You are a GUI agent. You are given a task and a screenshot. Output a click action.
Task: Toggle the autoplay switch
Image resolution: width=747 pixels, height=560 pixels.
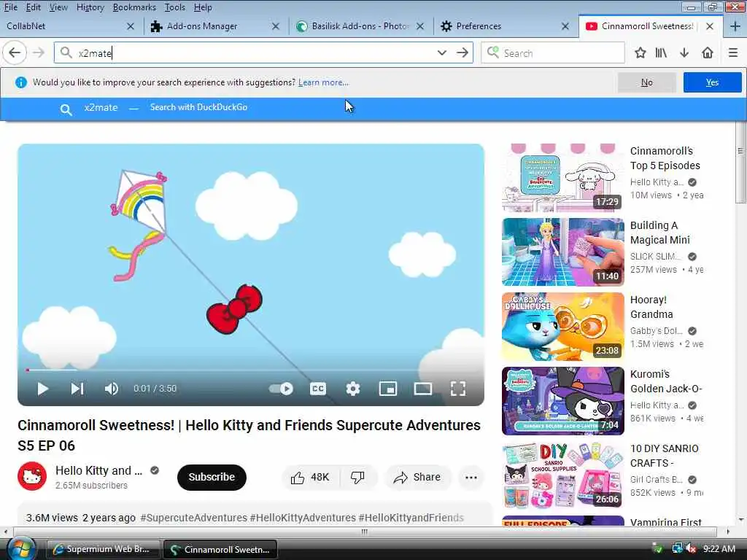click(281, 389)
